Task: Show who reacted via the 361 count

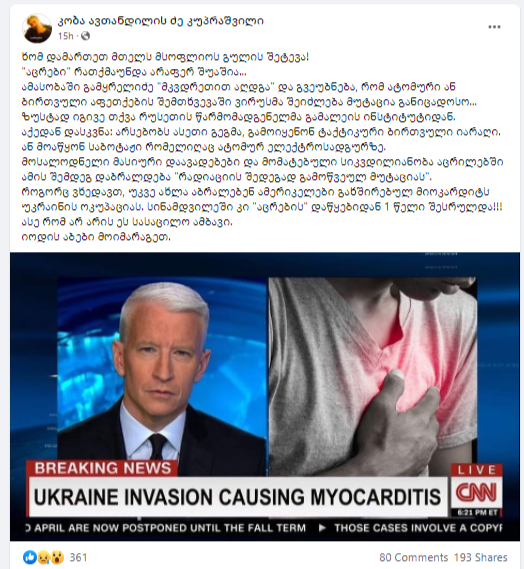Action: [78, 557]
